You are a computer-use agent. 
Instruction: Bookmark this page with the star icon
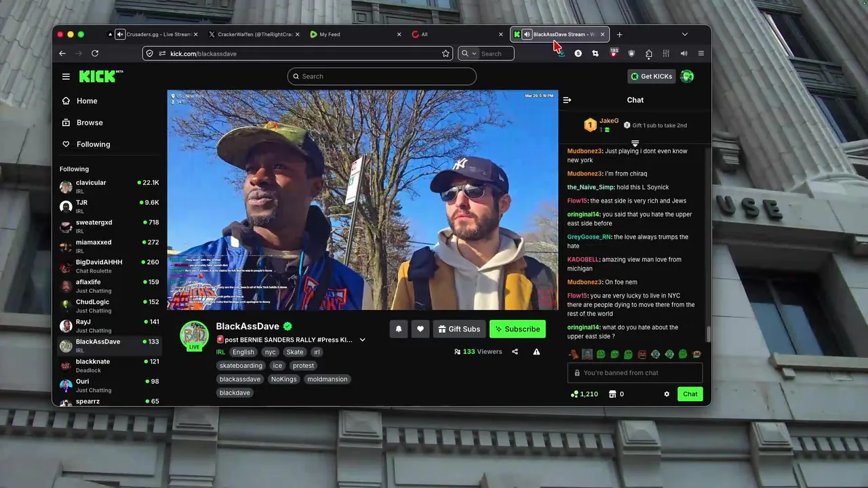pyautogui.click(x=446, y=54)
